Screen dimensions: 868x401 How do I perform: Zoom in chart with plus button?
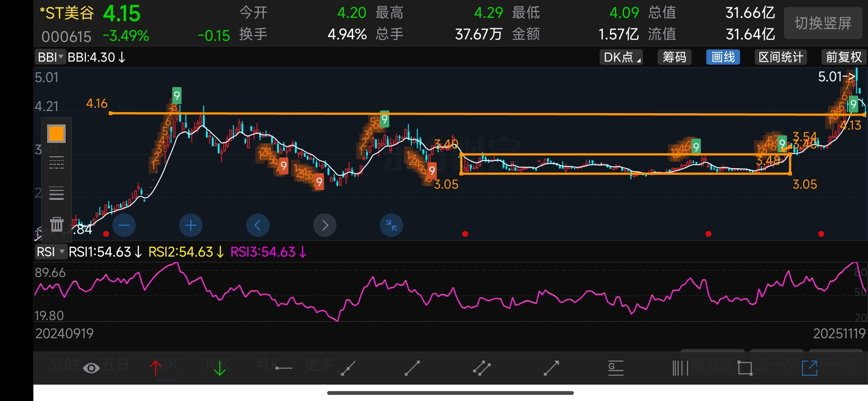pos(191,225)
